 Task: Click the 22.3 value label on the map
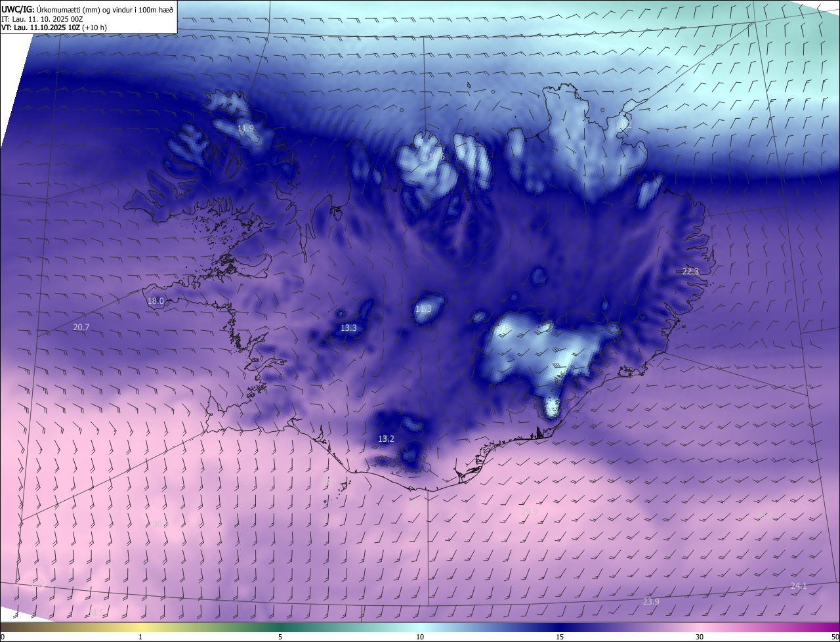click(691, 271)
